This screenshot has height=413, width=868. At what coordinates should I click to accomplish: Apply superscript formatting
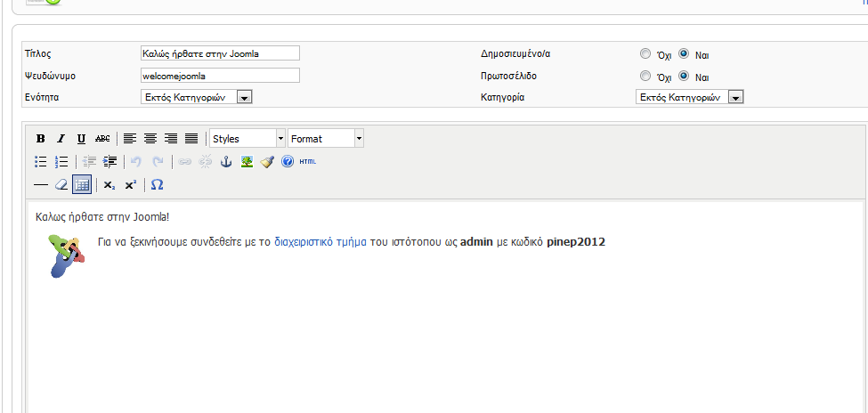tap(131, 185)
